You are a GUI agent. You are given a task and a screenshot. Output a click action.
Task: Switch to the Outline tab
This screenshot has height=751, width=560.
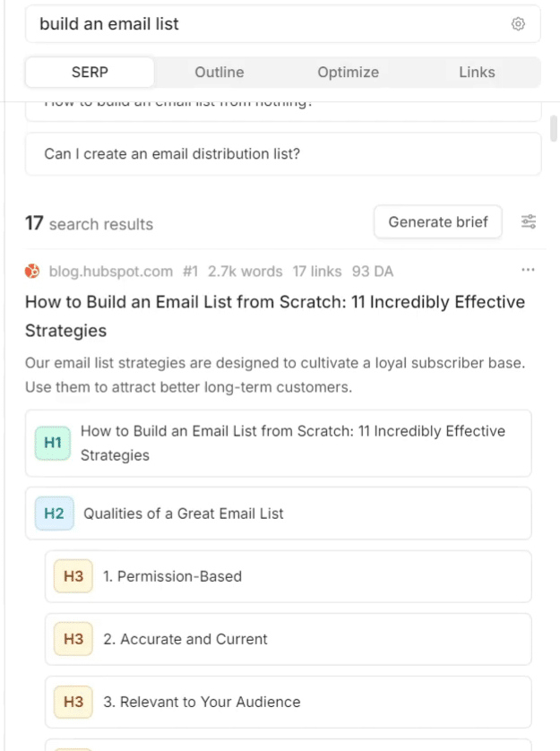pos(219,73)
